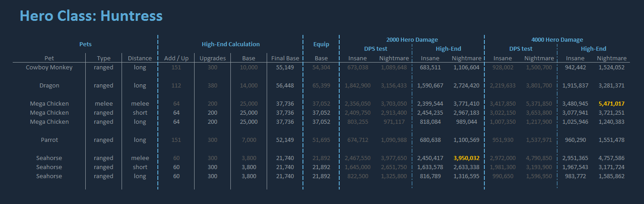Click the Parrot pet name cell
The height and width of the screenshot is (204, 644).
pos(49,140)
